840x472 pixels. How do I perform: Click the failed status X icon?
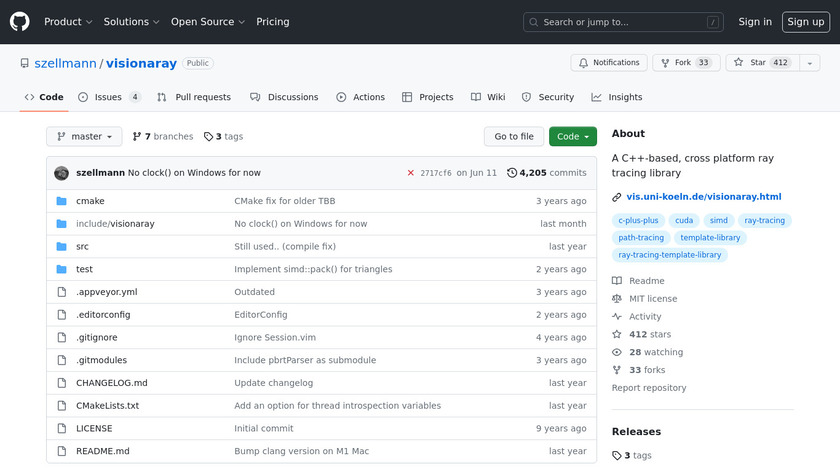pos(410,173)
